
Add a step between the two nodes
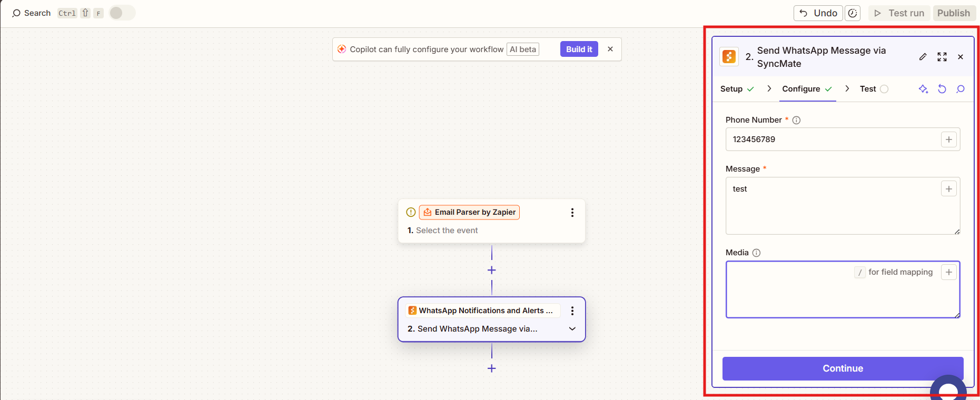point(491,270)
